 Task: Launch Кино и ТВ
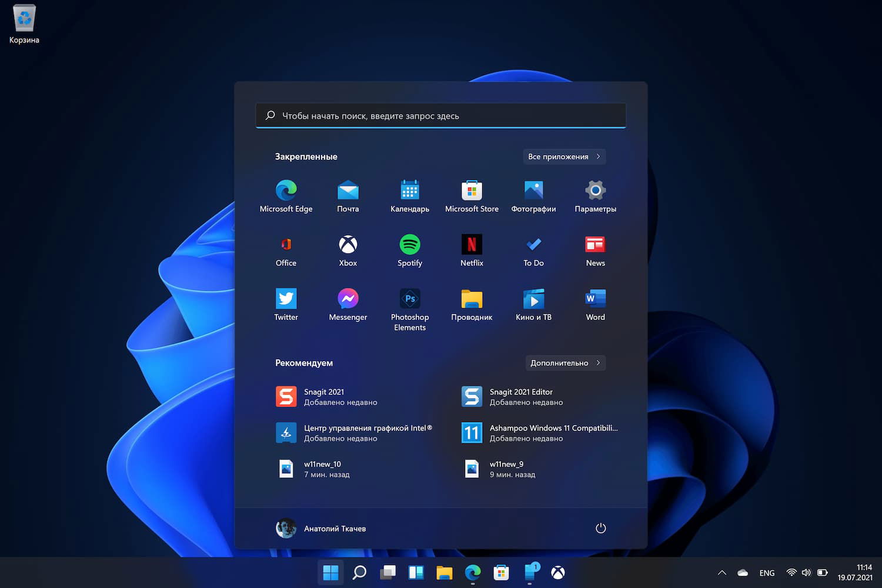click(x=533, y=305)
